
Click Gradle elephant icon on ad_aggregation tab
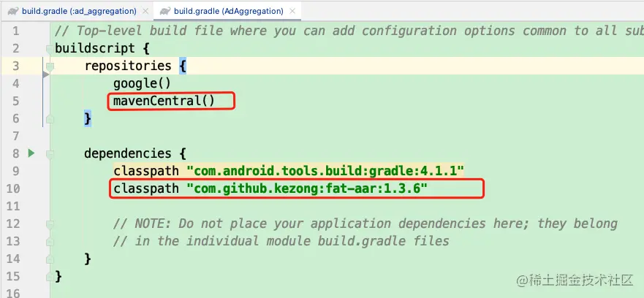12,11
